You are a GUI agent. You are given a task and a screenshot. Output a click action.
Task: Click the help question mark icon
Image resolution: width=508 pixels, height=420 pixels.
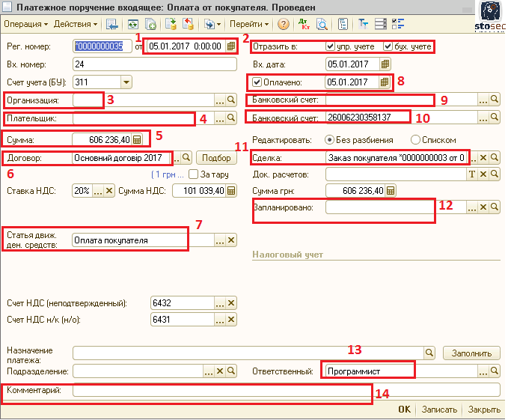coord(284,24)
